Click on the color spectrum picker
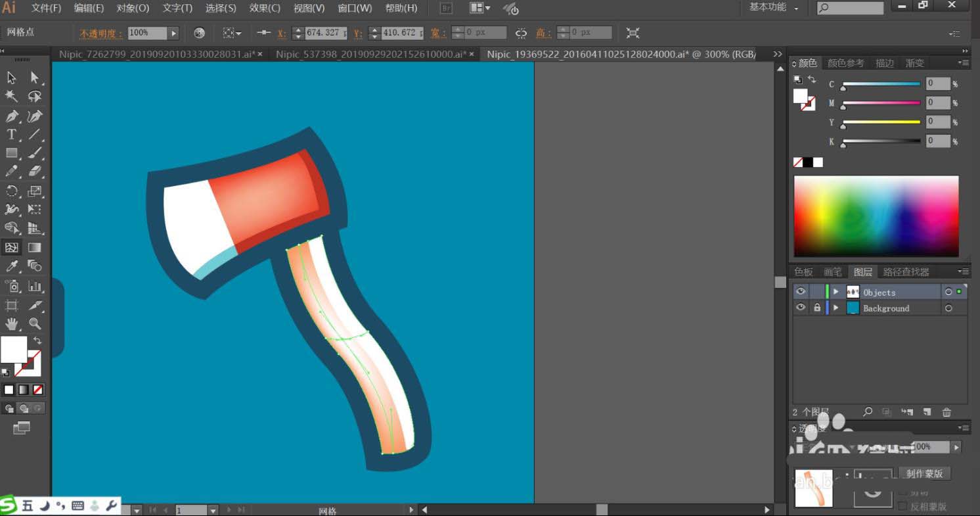 tap(876, 216)
